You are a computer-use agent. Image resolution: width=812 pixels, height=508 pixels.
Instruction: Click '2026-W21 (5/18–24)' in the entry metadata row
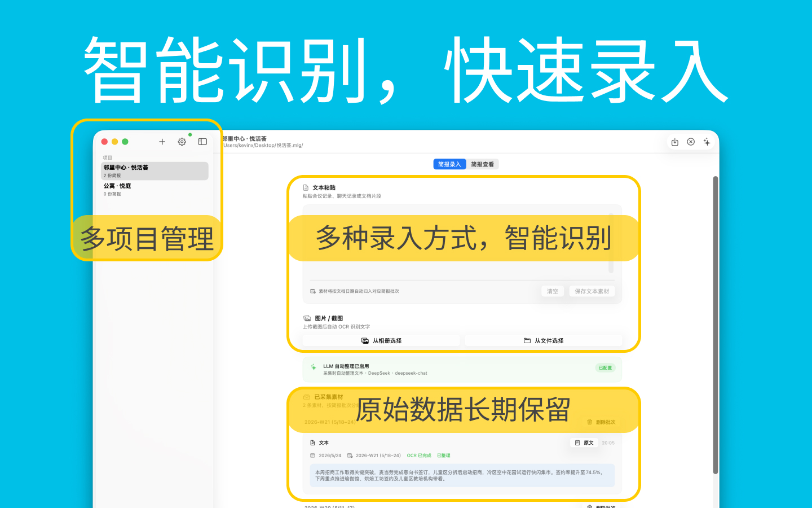[378, 456]
